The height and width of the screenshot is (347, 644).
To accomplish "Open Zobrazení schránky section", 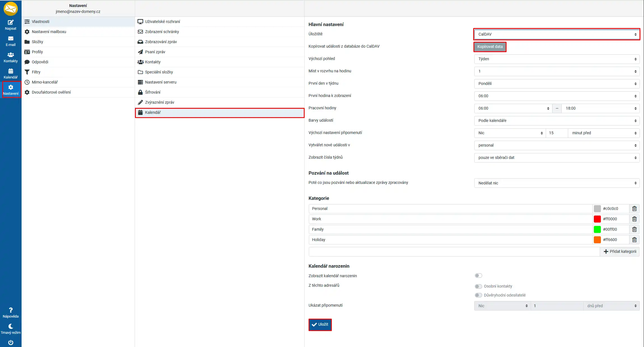I will click(220, 32).
